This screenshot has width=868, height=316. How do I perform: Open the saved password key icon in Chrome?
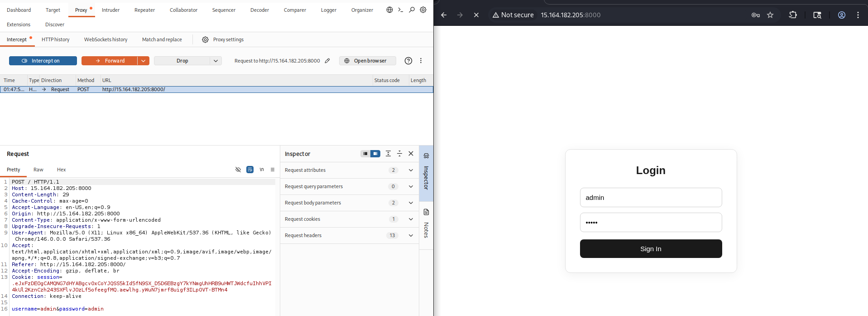pyautogui.click(x=756, y=15)
